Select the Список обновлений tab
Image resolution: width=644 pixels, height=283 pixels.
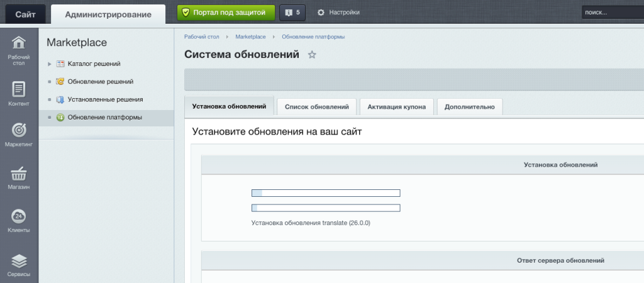(x=317, y=107)
